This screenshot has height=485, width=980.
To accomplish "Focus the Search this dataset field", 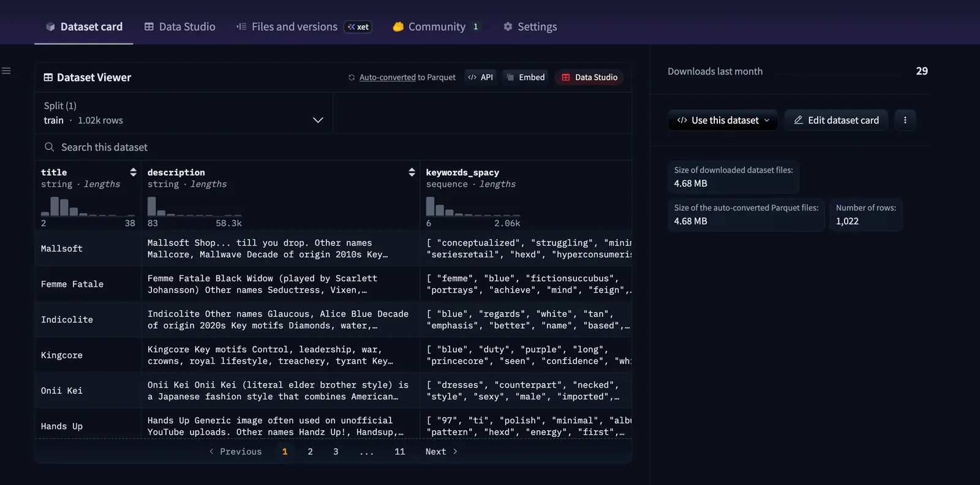I will coord(333,147).
